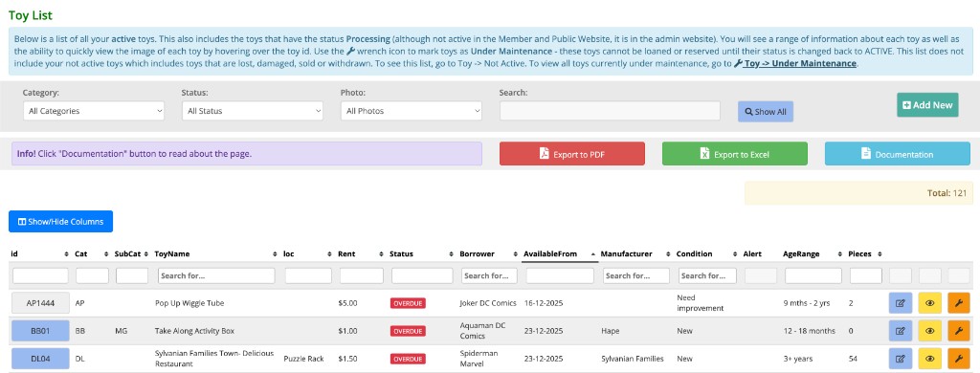This screenshot has width=980, height=373.
Task: Click OVERDUE badge in the BB01 row
Action: (408, 331)
